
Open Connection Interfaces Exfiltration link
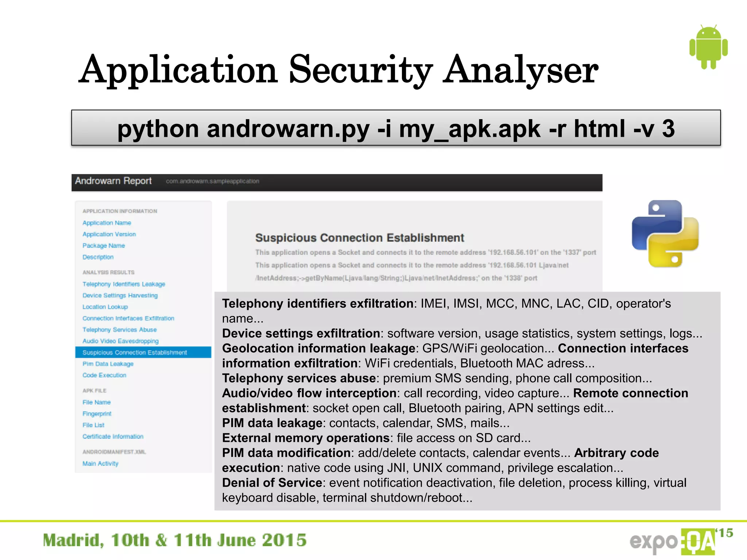click(x=128, y=318)
